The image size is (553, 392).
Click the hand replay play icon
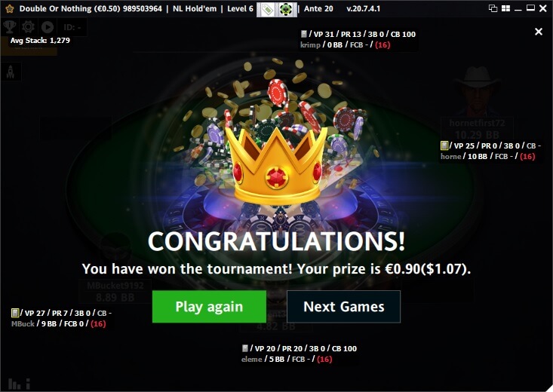48,27
